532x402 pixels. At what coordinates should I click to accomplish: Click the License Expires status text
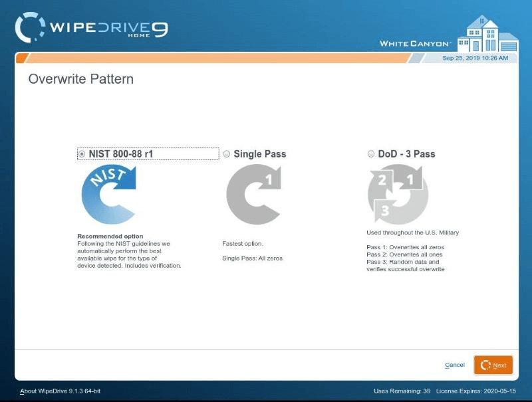click(x=478, y=391)
